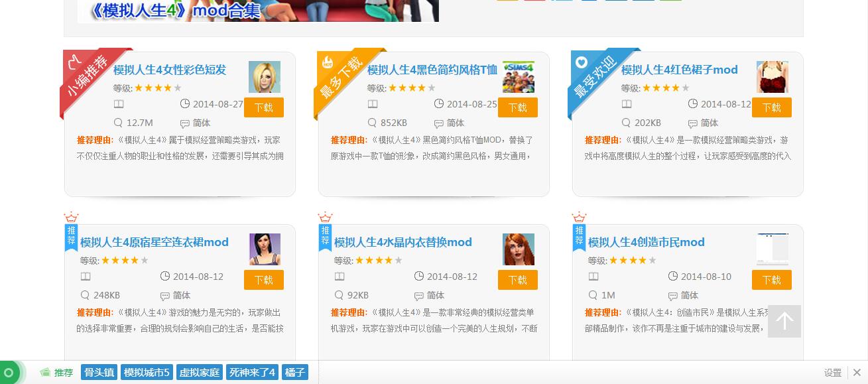Click the red-haired woman thumbnail
Screen dimensions: 868x384
519,249
